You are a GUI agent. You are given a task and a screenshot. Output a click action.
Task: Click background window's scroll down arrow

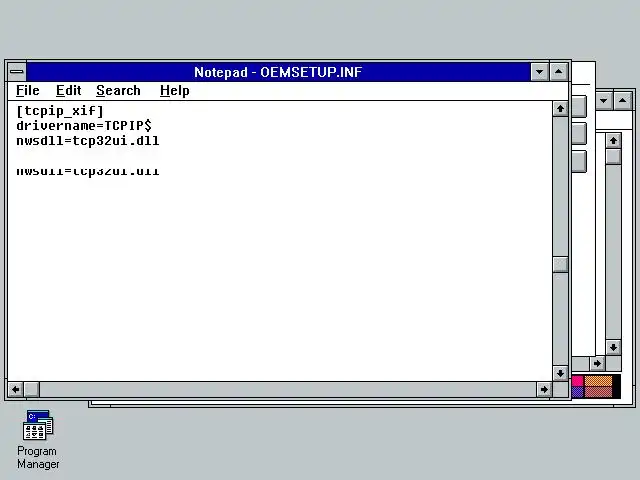click(613, 347)
